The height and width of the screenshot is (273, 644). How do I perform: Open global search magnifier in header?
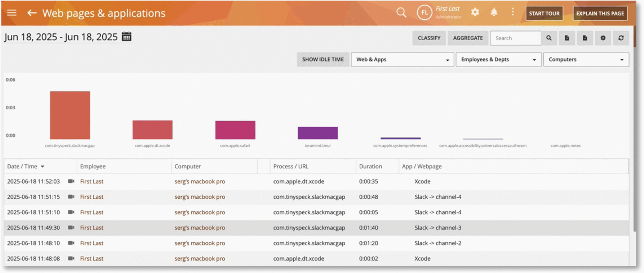click(401, 12)
